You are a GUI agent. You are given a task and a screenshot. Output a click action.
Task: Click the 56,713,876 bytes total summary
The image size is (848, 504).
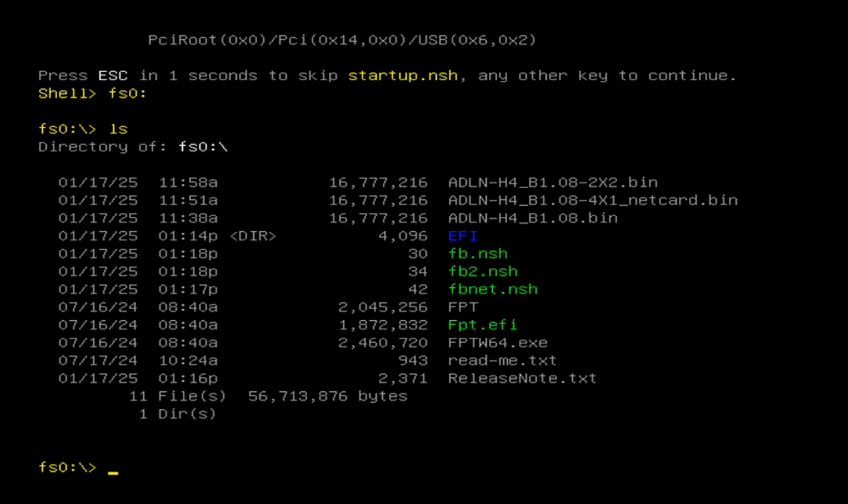point(327,396)
